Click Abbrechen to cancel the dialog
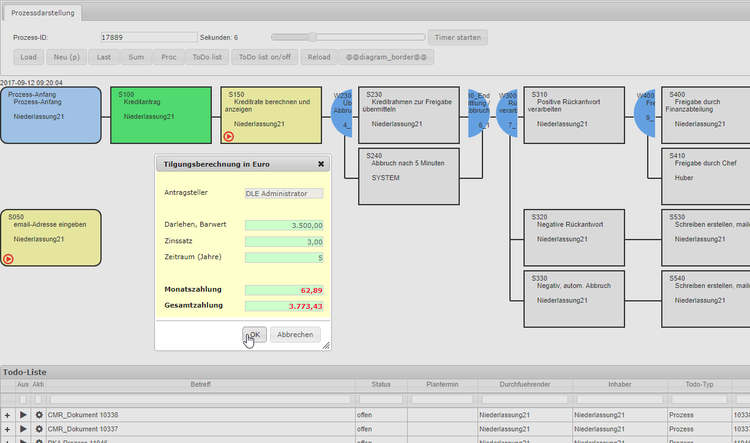 tap(295, 335)
